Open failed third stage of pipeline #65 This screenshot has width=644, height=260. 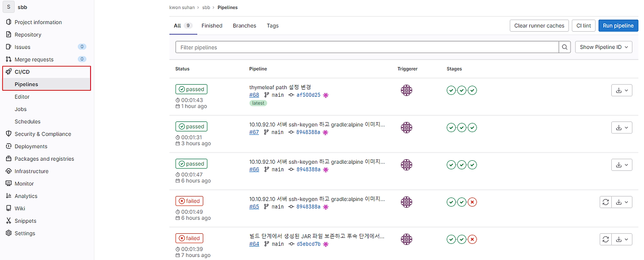[472, 202]
